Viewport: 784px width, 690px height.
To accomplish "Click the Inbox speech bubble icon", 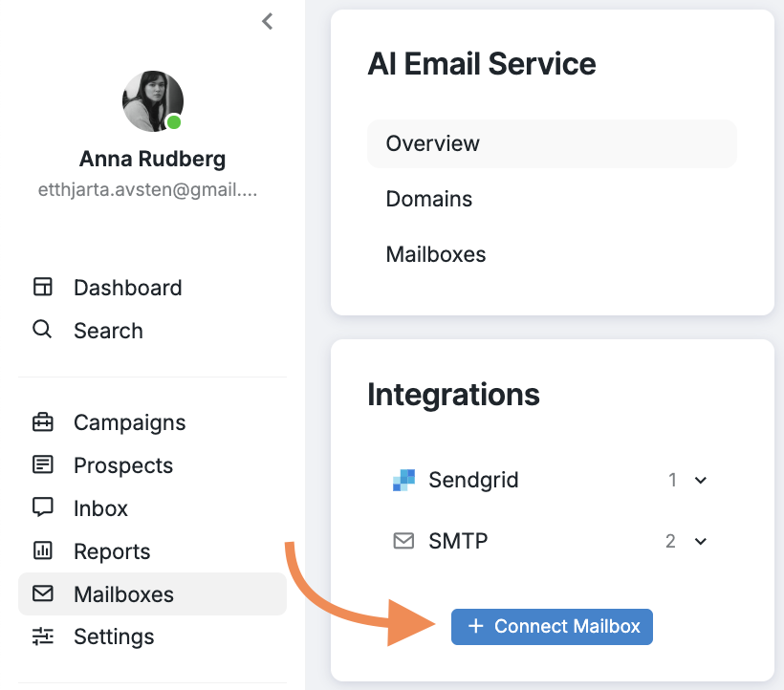I will (42, 507).
